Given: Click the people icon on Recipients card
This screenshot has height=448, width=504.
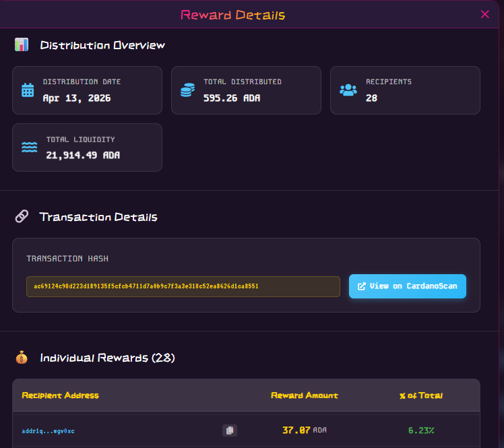Looking at the screenshot, I should pos(348,90).
